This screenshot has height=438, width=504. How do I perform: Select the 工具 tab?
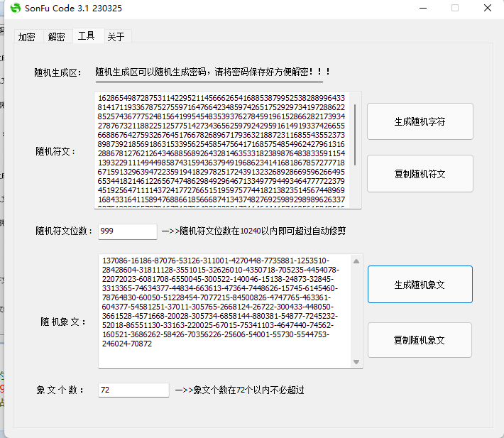coord(86,35)
